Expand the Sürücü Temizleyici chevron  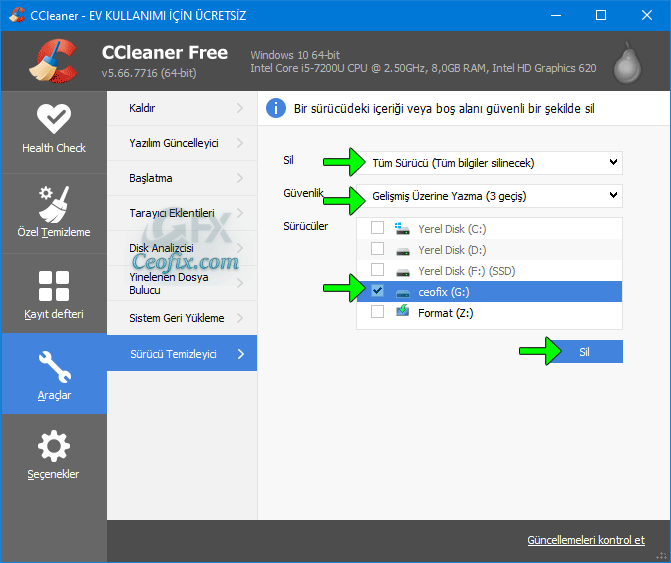[x=240, y=354]
